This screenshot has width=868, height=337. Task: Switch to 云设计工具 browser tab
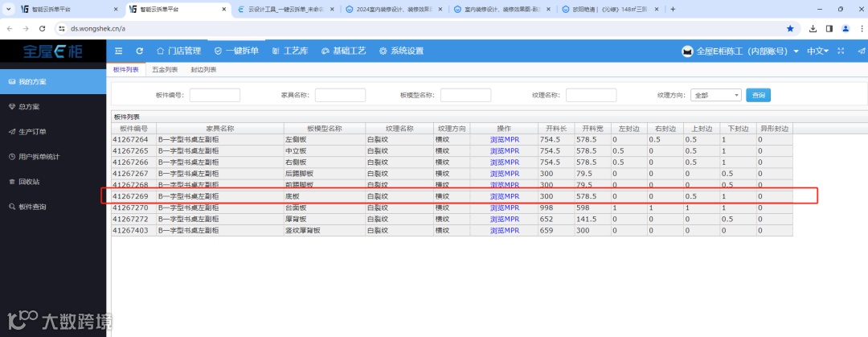click(x=285, y=10)
